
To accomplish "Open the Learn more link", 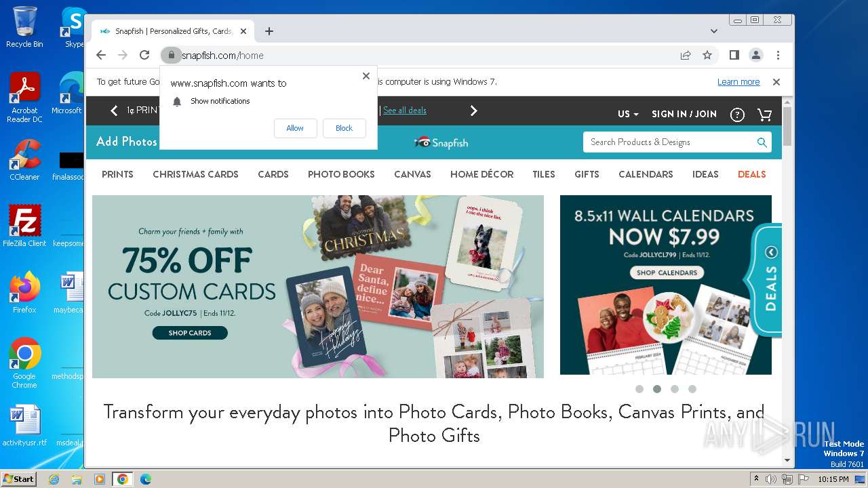I will click(738, 82).
